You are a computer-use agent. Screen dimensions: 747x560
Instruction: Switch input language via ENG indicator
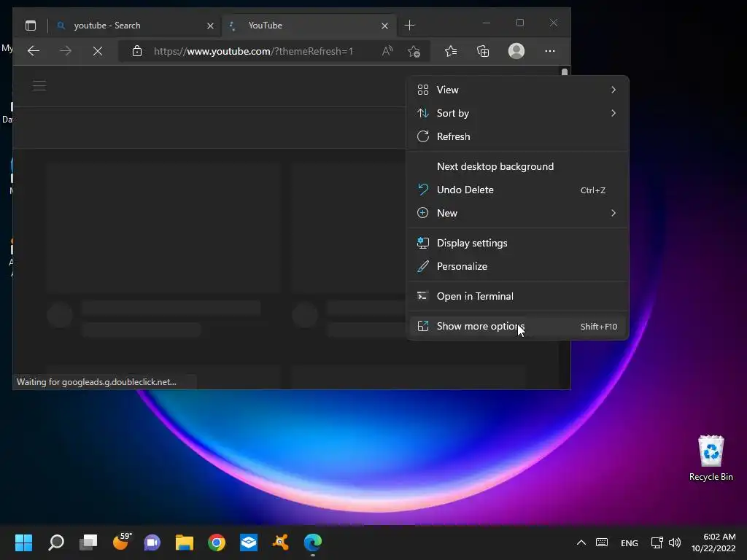pos(630,542)
